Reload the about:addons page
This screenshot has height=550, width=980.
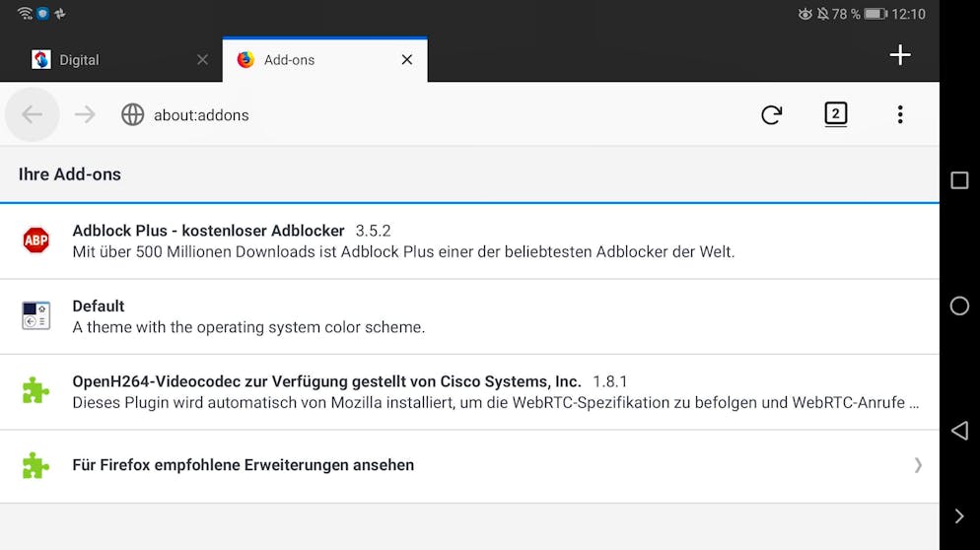[771, 115]
